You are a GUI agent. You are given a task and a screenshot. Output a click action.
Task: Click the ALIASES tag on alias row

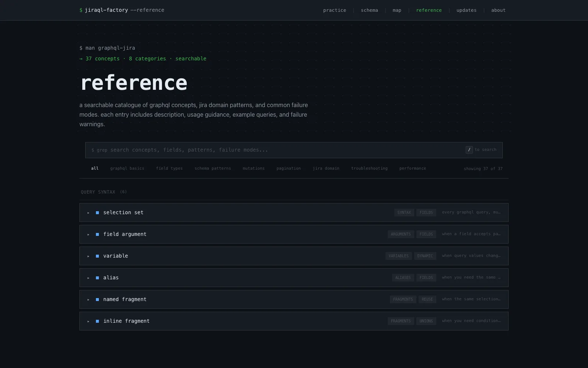403,277
